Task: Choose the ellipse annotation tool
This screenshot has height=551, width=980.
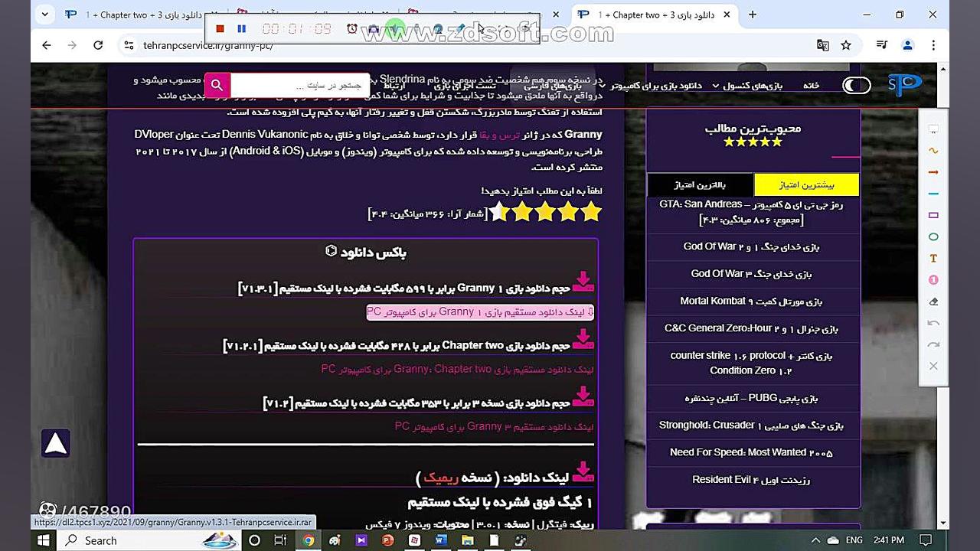Action: [x=933, y=236]
